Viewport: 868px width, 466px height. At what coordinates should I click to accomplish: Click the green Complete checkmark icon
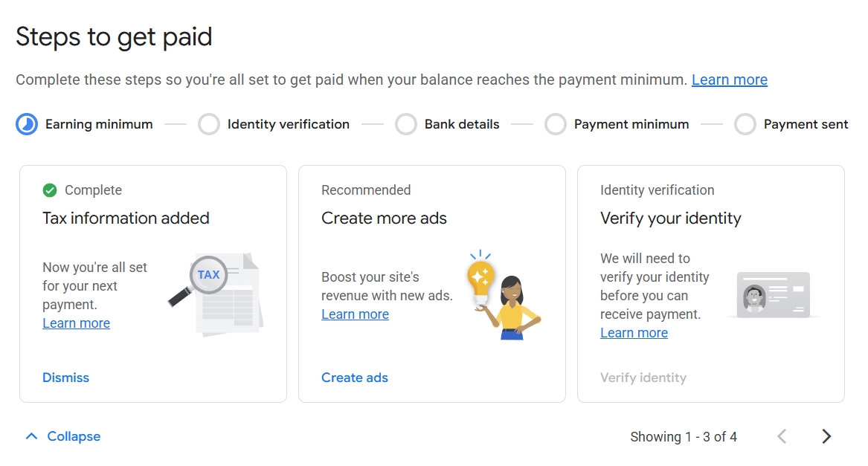pyautogui.click(x=49, y=190)
